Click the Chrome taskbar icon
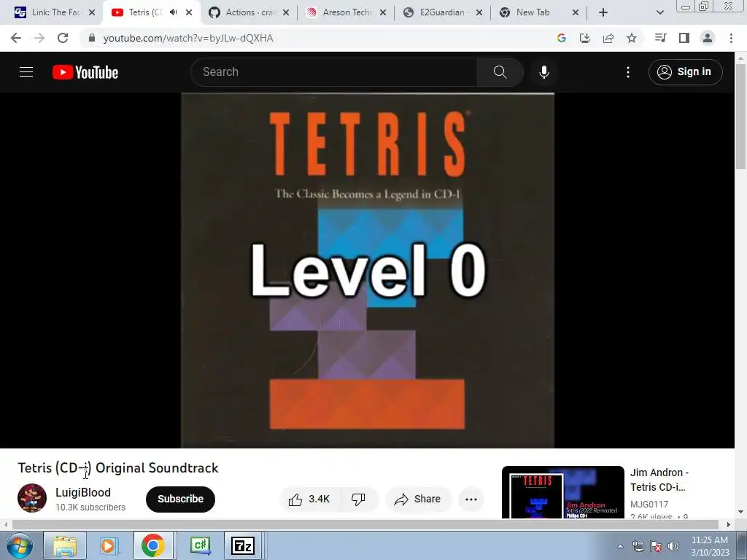 (x=152, y=545)
